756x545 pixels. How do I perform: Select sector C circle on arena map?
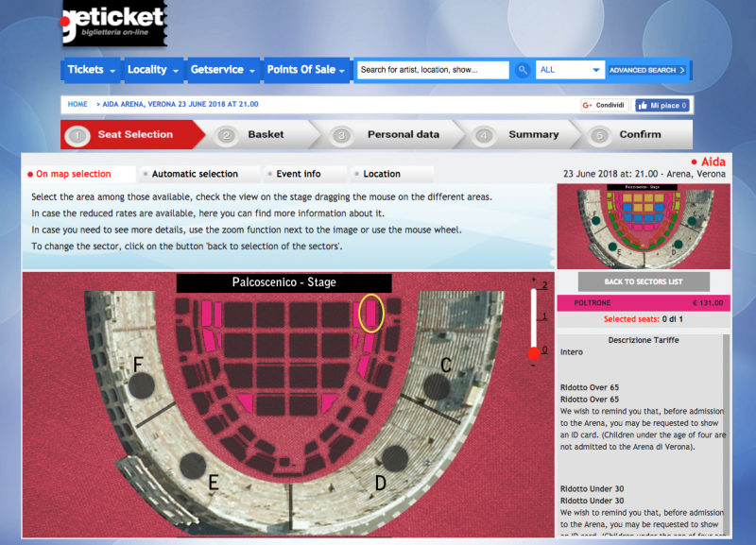click(x=437, y=387)
